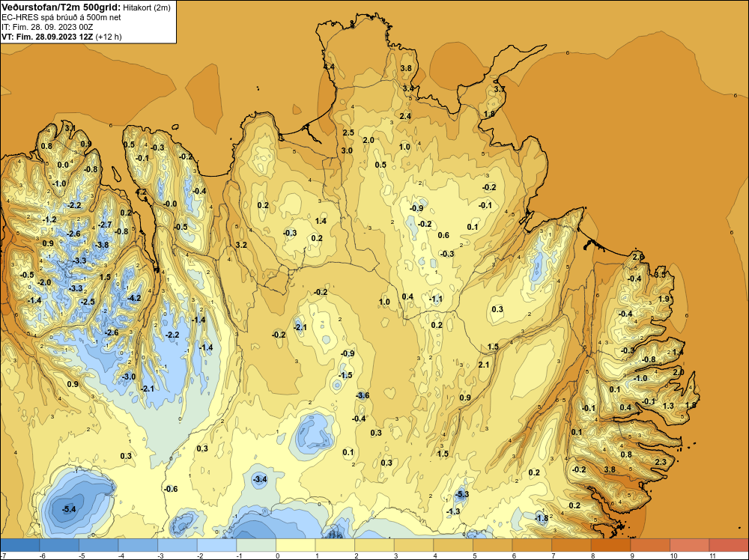The height and width of the screenshot is (560, 749).
Task: Click the 3.7 temperature value on the map
Action: click(x=499, y=89)
